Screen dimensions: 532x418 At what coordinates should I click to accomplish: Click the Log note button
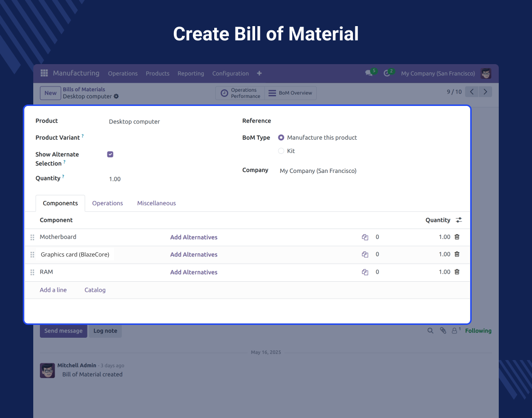click(x=105, y=331)
